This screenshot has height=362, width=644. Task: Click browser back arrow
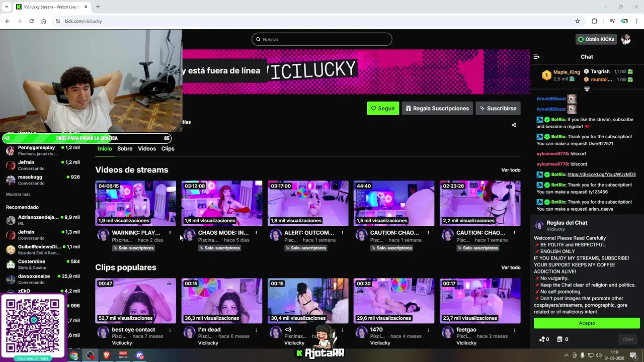coord(7,21)
